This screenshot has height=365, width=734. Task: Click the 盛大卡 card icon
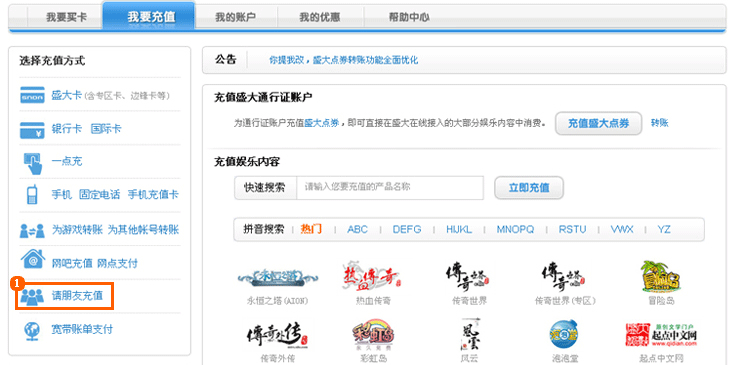[x=32, y=95]
